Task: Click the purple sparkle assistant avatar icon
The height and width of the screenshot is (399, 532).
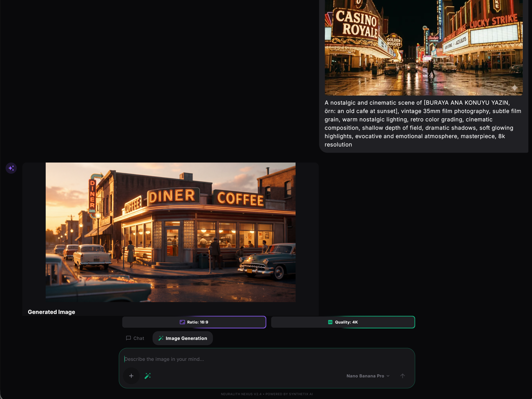Action: pyautogui.click(x=11, y=168)
